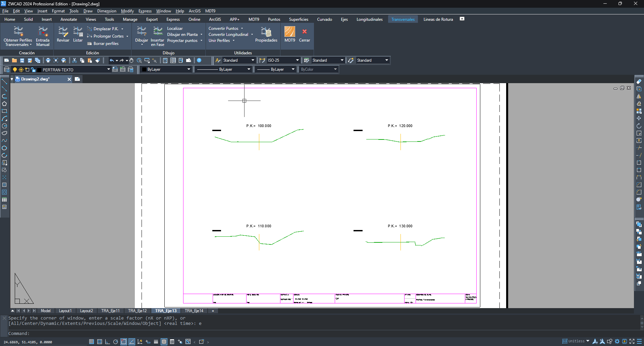
Task: Click the Print icon in toolbar
Action: pyautogui.click(x=48, y=60)
